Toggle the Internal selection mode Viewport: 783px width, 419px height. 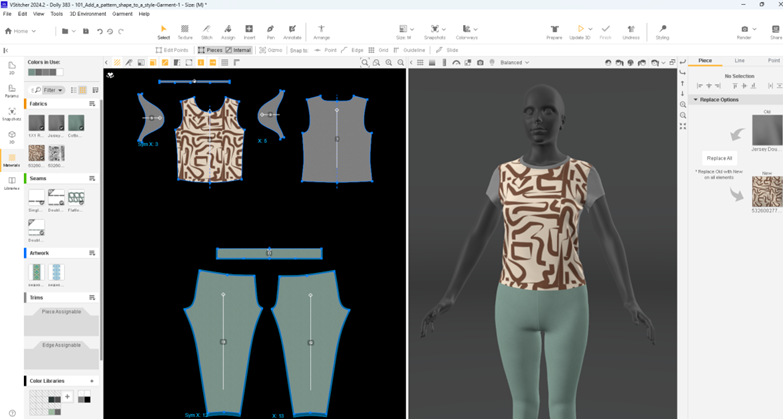coord(239,50)
